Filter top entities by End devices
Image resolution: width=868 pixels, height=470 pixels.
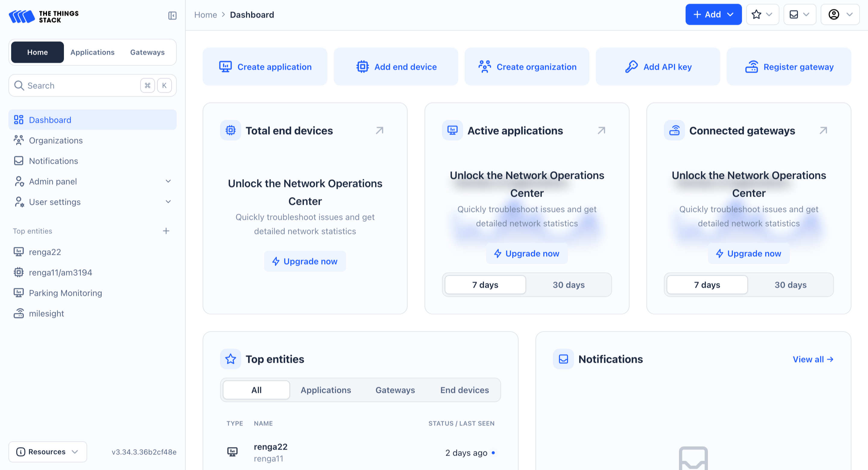click(464, 390)
